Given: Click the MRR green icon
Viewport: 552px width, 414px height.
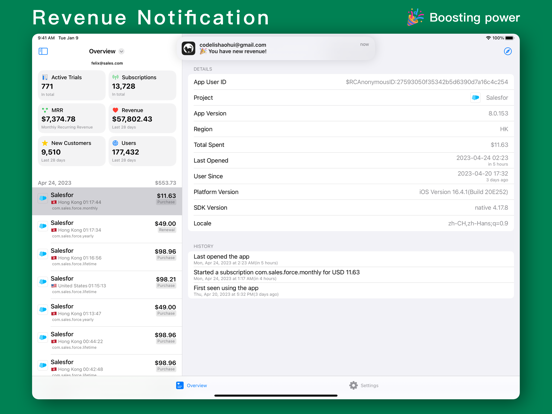Looking at the screenshot, I should coord(45,110).
